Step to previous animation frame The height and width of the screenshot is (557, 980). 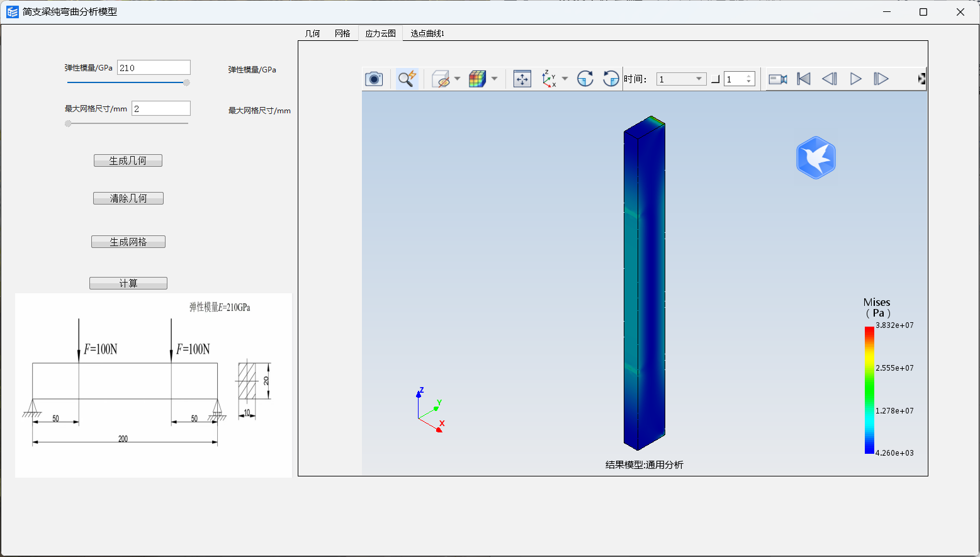point(830,79)
